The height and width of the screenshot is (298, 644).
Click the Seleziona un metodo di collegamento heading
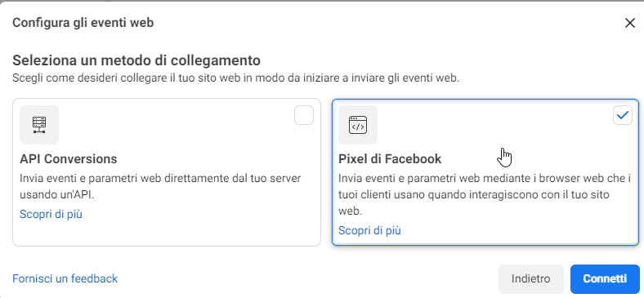[x=136, y=60]
